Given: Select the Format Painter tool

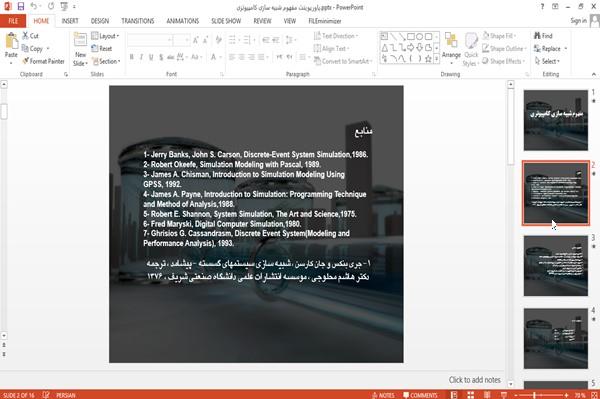Looking at the screenshot, I should pos(43,61).
